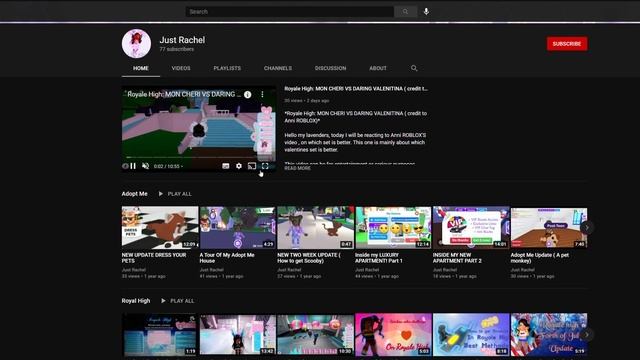Open channel search magnifier next to About tab
Screen dimensions: 640x360
[414, 68]
